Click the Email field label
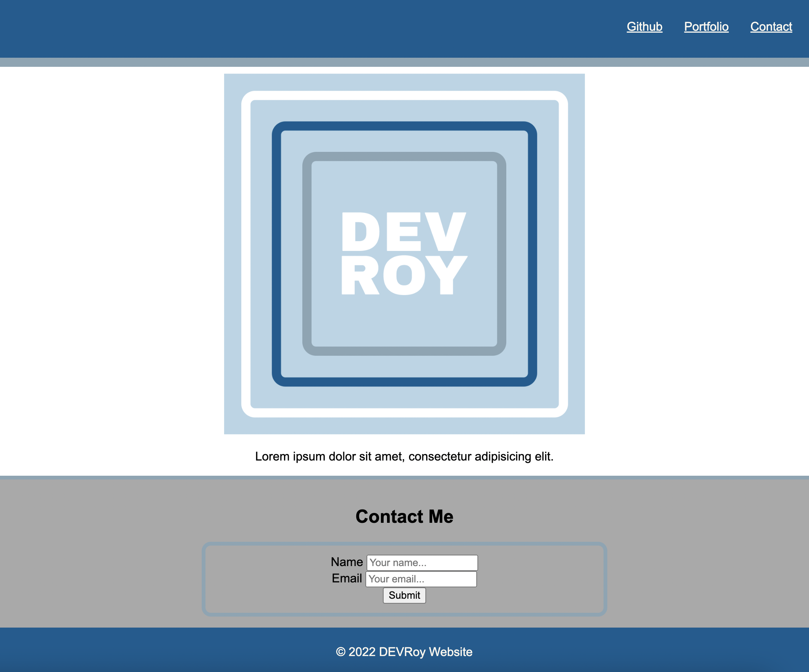This screenshot has height=672, width=809. (347, 578)
